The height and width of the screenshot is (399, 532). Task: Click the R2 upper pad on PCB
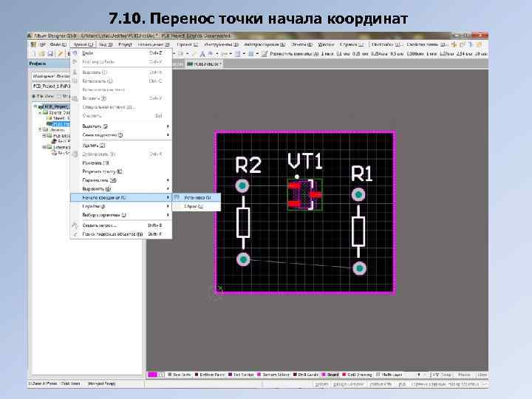[242, 185]
